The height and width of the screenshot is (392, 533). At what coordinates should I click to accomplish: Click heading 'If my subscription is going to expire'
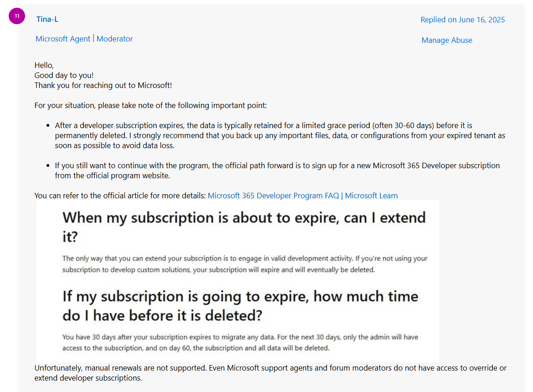pyautogui.click(x=240, y=306)
